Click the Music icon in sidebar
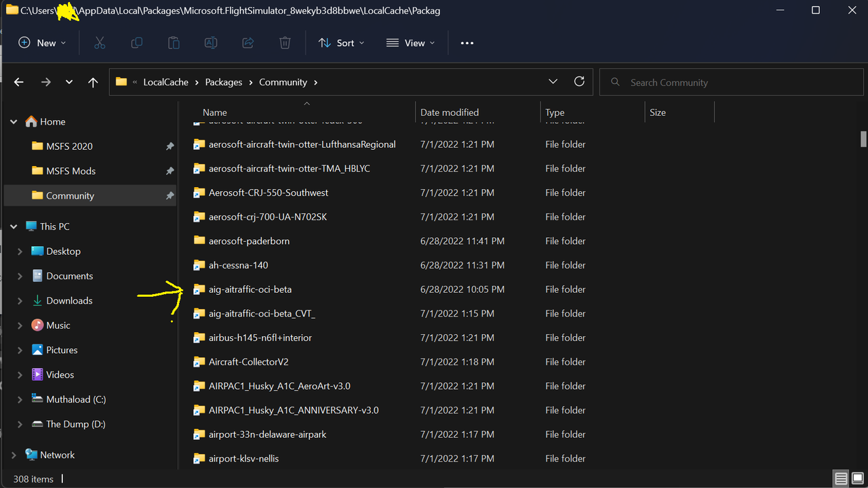Viewport: 868px width, 488px height. pyautogui.click(x=37, y=325)
